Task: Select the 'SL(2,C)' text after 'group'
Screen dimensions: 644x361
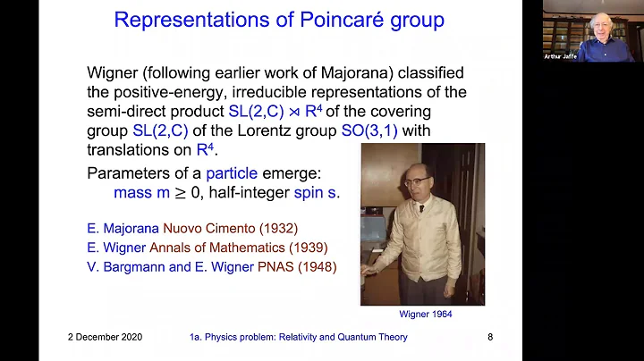Action: coord(160,130)
